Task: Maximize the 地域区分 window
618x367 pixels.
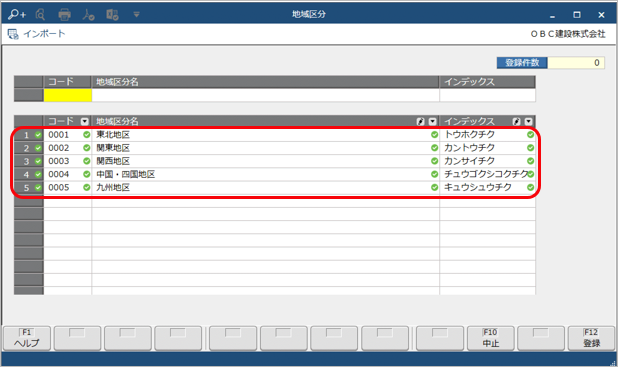Action: pyautogui.click(x=577, y=15)
